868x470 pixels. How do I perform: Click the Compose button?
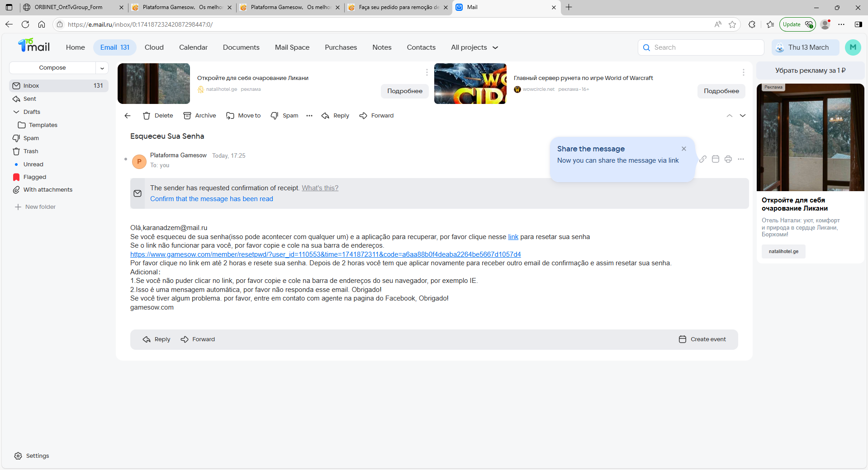pos(52,68)
